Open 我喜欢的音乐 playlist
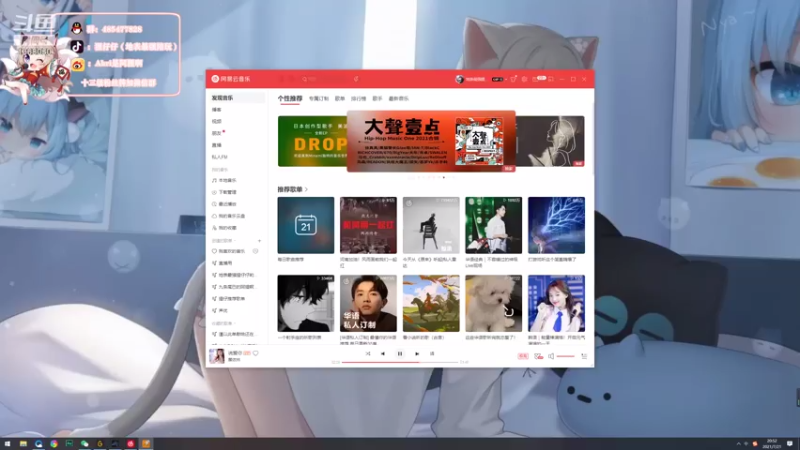 (x=229, y=251)
